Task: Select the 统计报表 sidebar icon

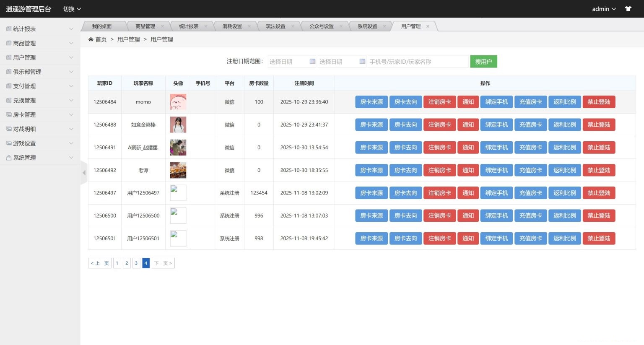Action: pyautogui.click(x=8, y=29)
